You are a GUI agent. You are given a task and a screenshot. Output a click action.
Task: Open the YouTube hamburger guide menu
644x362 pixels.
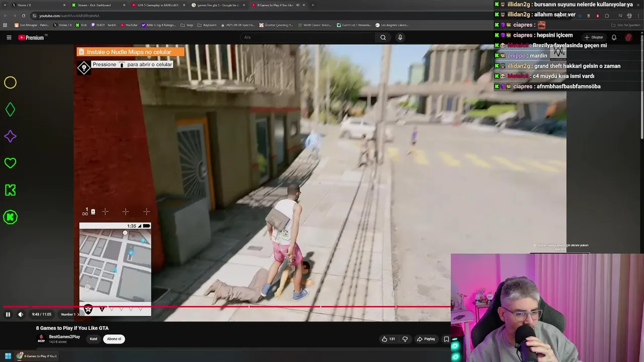click(9, 37)
